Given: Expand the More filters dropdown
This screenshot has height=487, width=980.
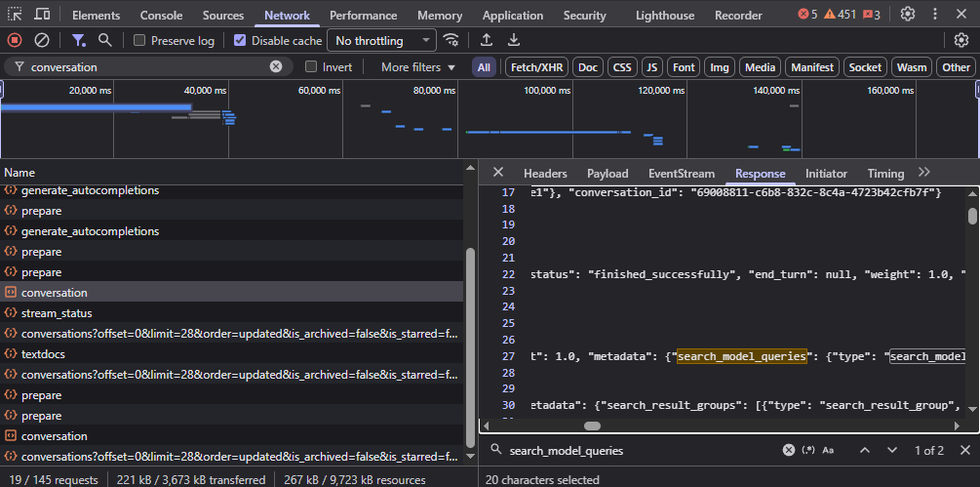Looking at the screenshot, I should click(417, 67).
